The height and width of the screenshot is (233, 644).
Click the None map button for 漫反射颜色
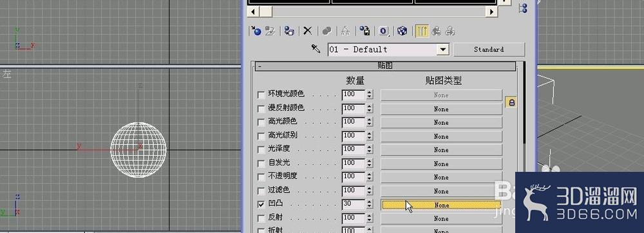pyautogui.click(x=442, y=109)
